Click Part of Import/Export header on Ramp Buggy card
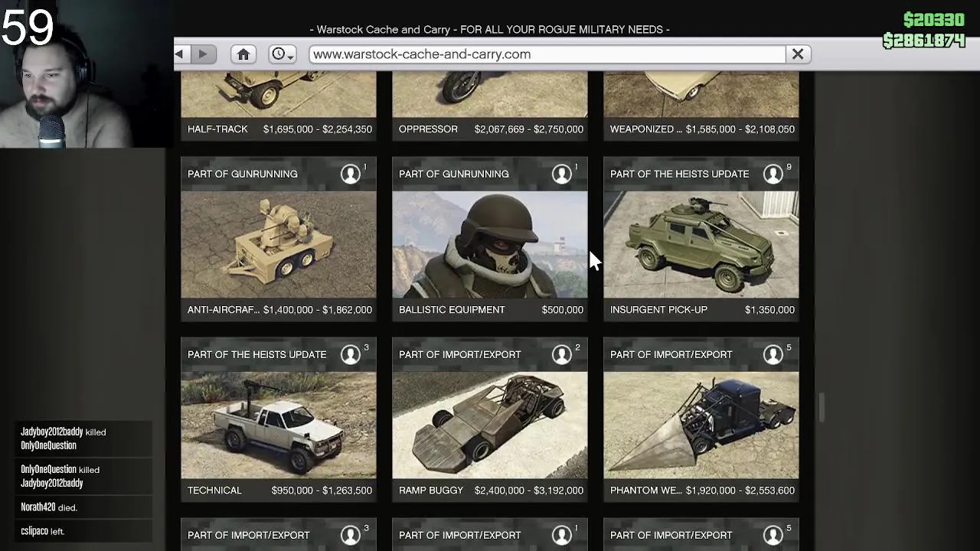The height and width of the screenshot is (551, 980). [459, 354]
